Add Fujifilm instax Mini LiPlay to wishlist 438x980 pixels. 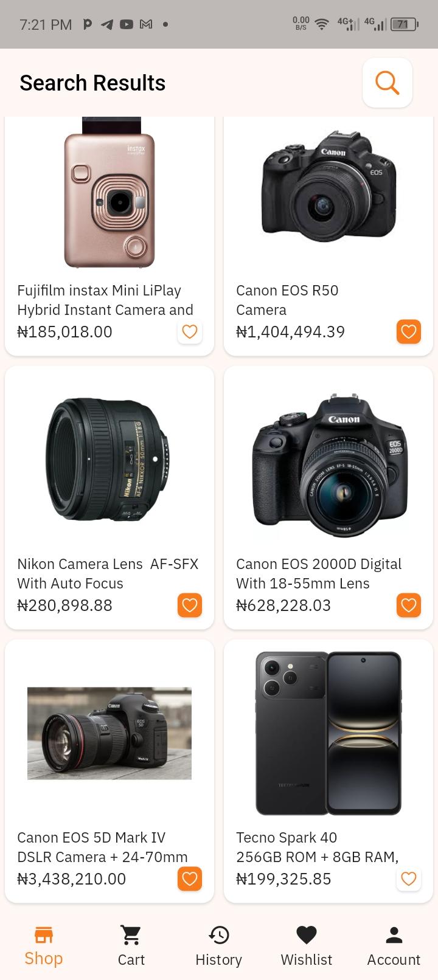[190, 332]
